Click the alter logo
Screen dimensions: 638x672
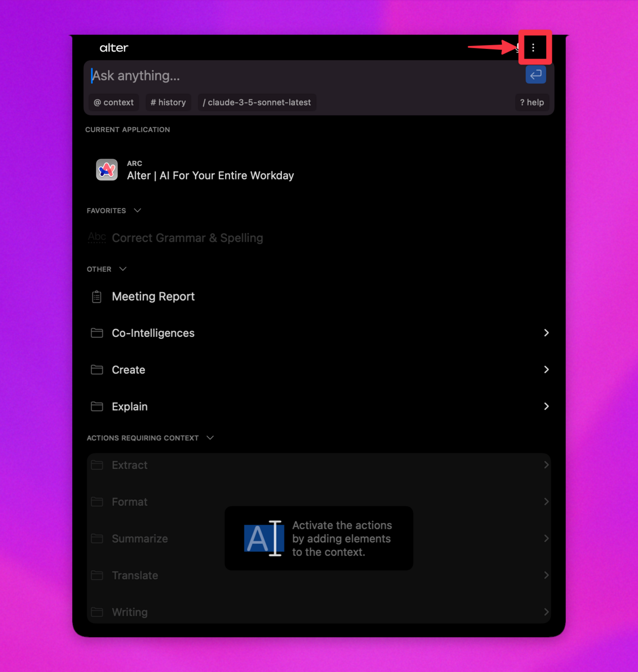[114, 47]
